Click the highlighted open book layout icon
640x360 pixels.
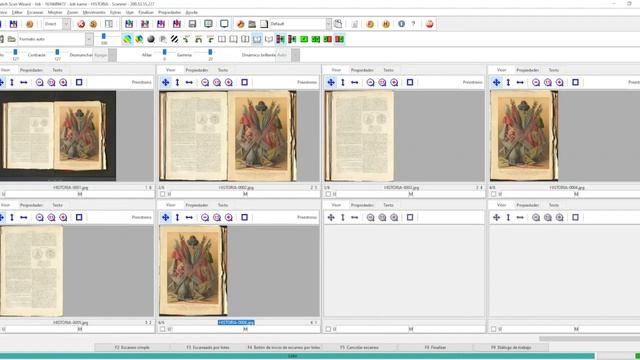coord(257,39)
